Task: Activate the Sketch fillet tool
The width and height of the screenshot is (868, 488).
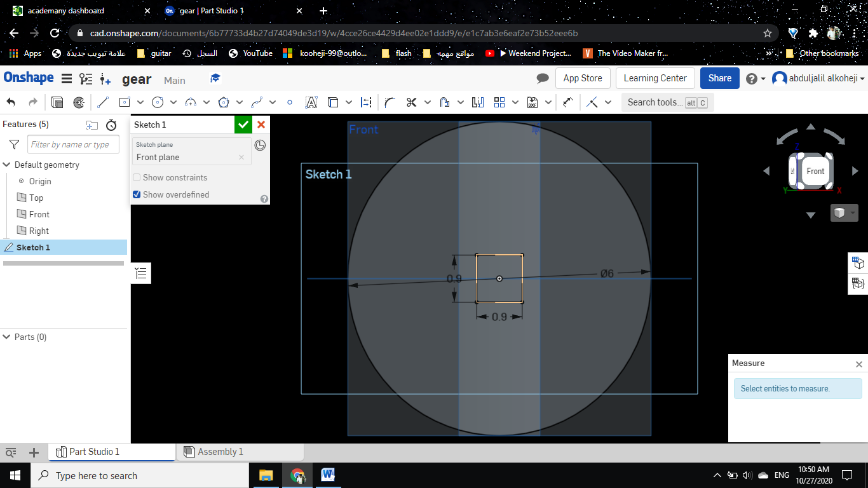Action: coord(390,102)
